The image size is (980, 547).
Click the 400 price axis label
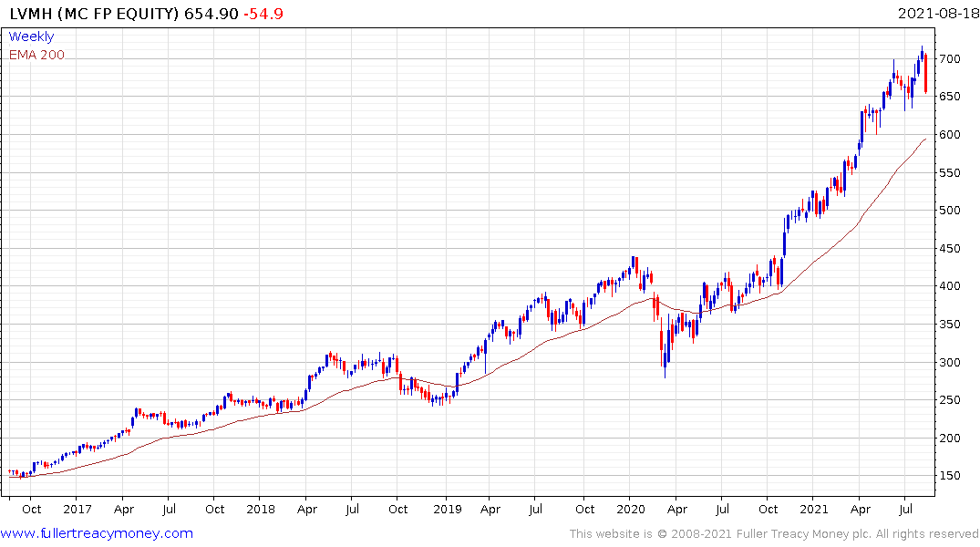[949, 285]
